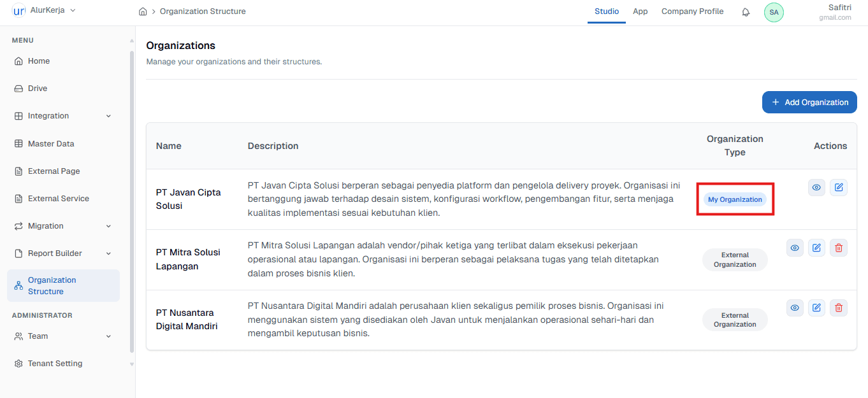This screenshot has width=868, height=398.
Task: Expand the Integration sidebar menu
Action: [x=48, y=115]
